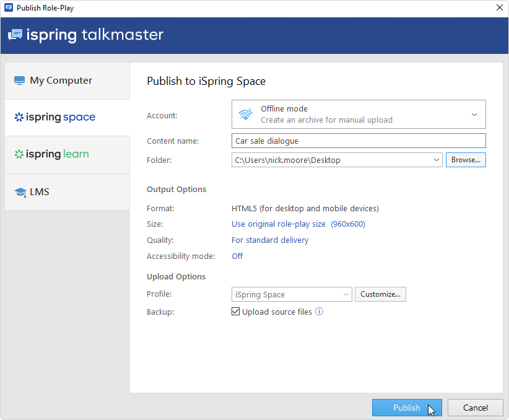Uncheck the Upload source files checkbox
Image resolution: width=509 pixels, height=420 pixels.
pyautogui.click(x=235, y=312)
